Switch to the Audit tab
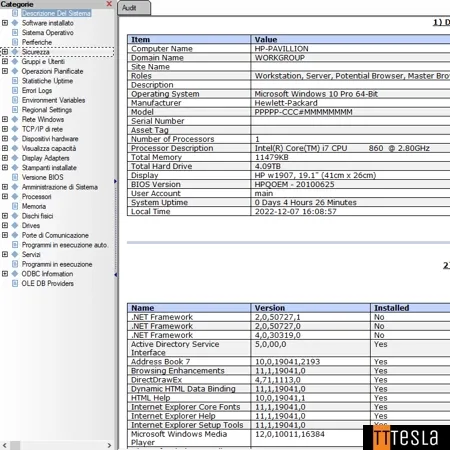Screen dimensions: 450x450 pos(134,8)
